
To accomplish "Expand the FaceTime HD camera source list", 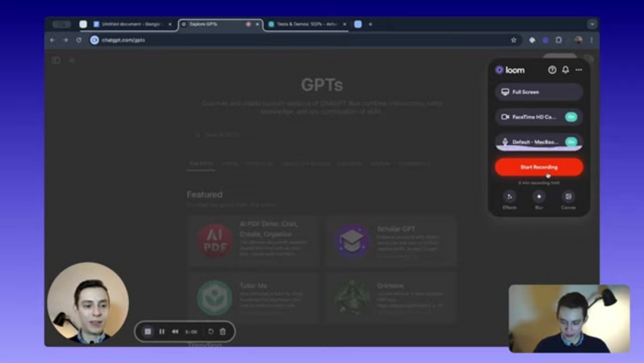I will (528, 117).
